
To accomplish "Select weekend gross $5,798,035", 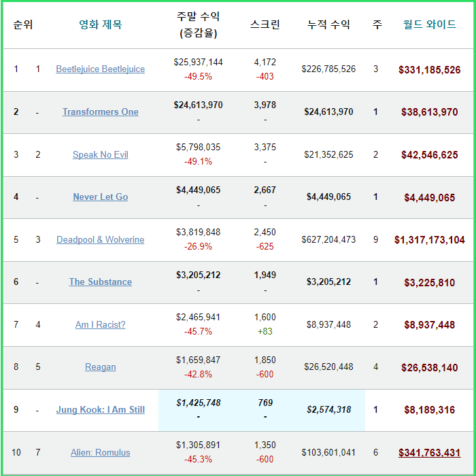I will (199, 147).
